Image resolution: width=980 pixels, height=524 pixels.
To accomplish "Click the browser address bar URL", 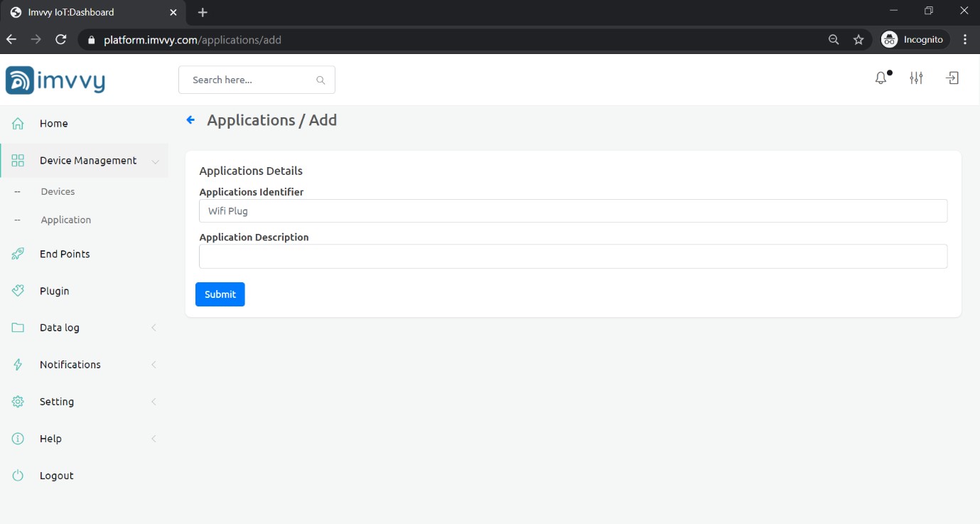I will point(193,40).
